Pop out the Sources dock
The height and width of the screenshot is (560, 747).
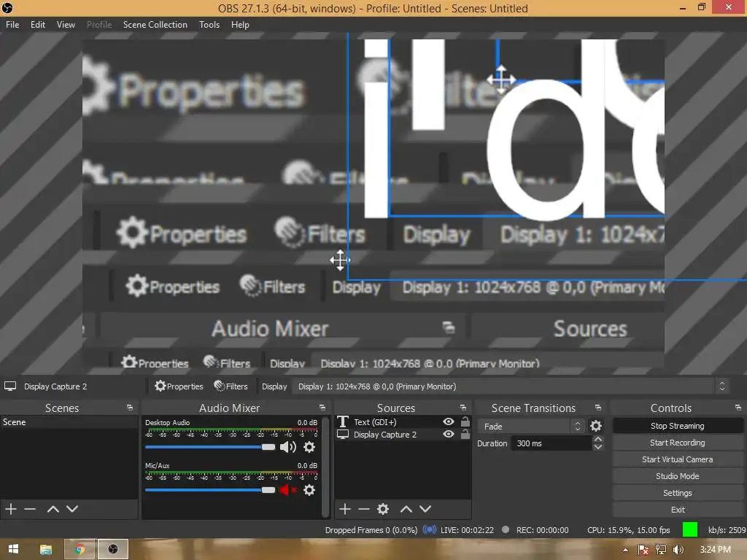462,408
